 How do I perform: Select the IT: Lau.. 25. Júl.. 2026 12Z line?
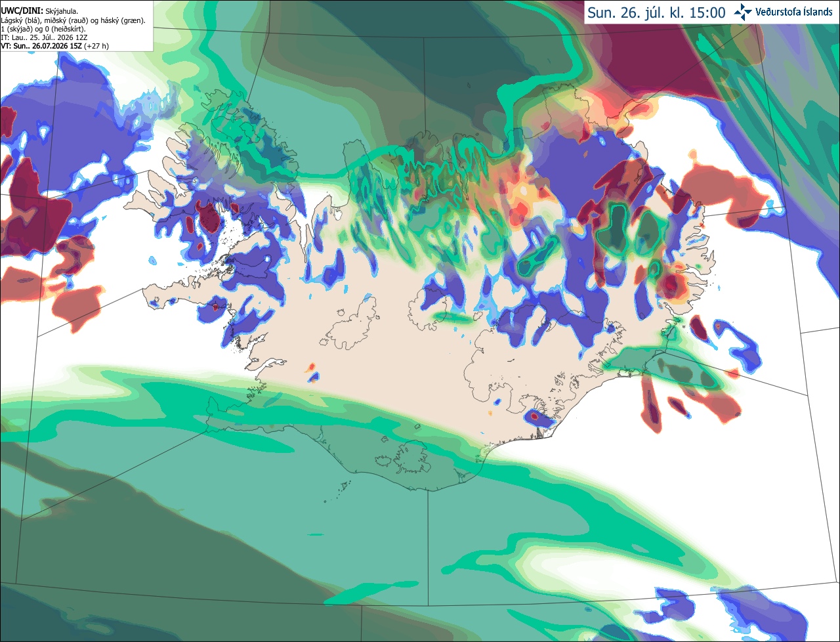[x=45, y=38]
